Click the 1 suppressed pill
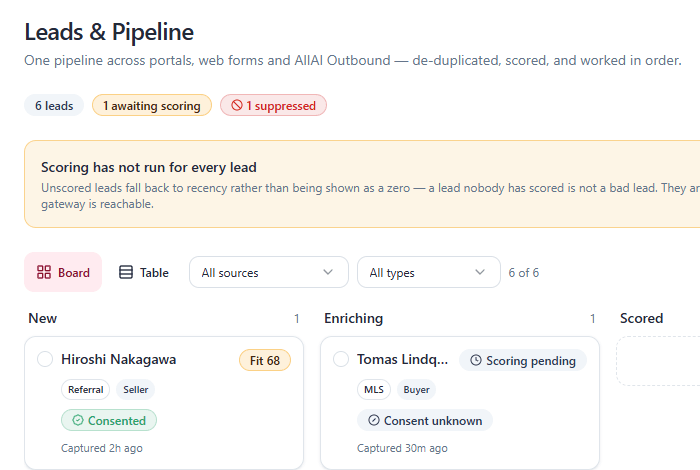 [273, 106]
